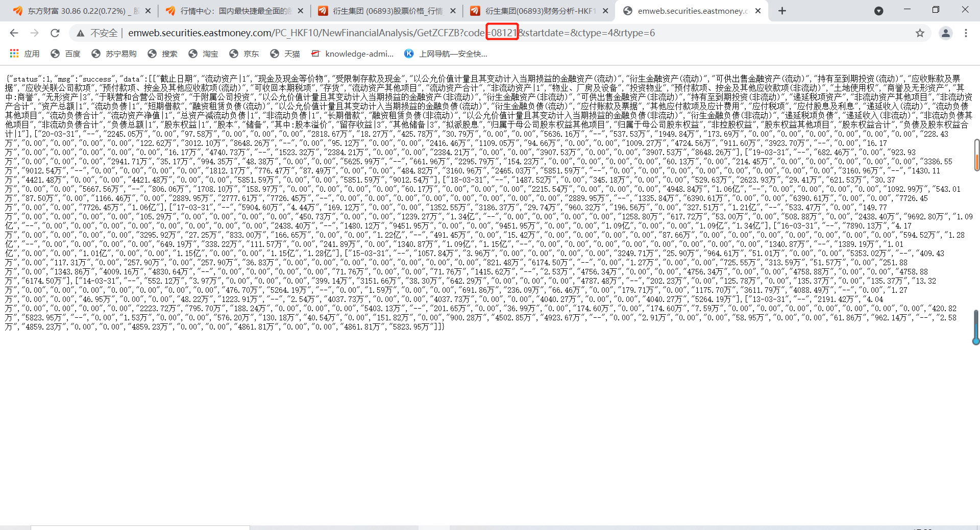
Task: Reload the current page
Action: pos(55,33)
